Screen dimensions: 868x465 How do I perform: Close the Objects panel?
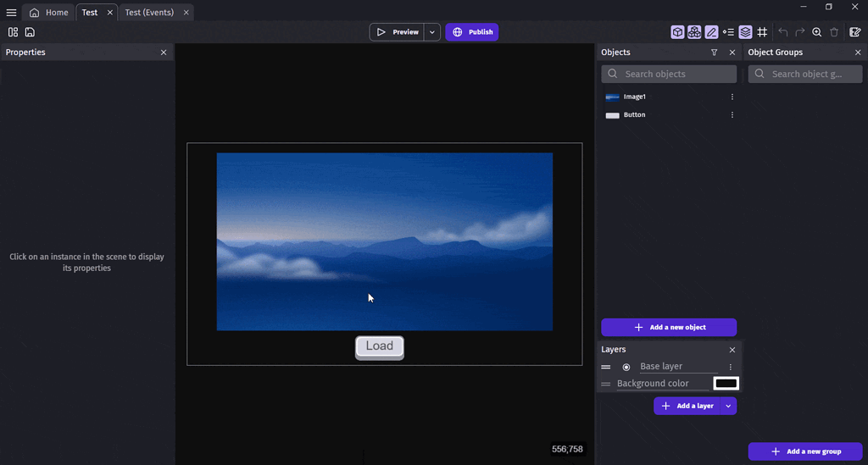pyautogui.click(x=732, y=53)
